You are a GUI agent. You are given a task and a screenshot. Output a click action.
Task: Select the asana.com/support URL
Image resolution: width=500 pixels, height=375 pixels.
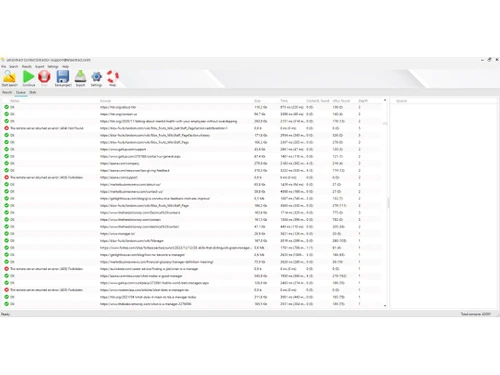click(118, 177)
